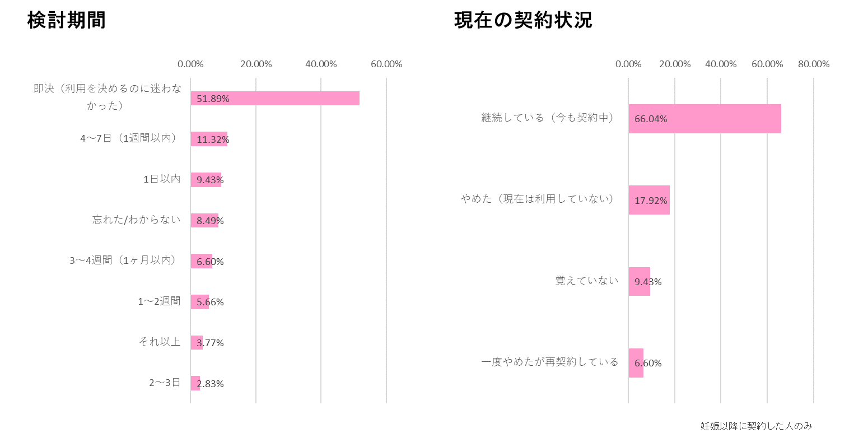Click the 忘れた/わからない category label
This screenshot has height=442, width=868.
pos(137,220)
